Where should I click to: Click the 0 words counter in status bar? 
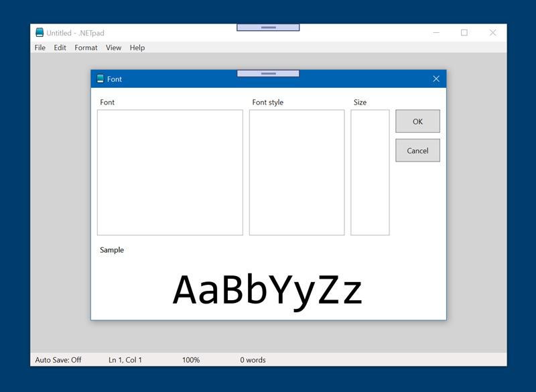253,360
